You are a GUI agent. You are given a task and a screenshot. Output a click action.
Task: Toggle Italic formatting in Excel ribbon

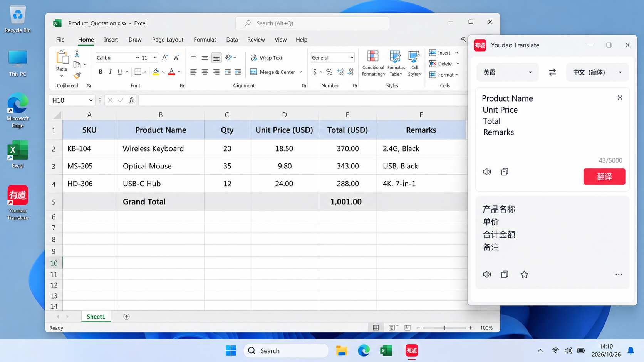110,72
